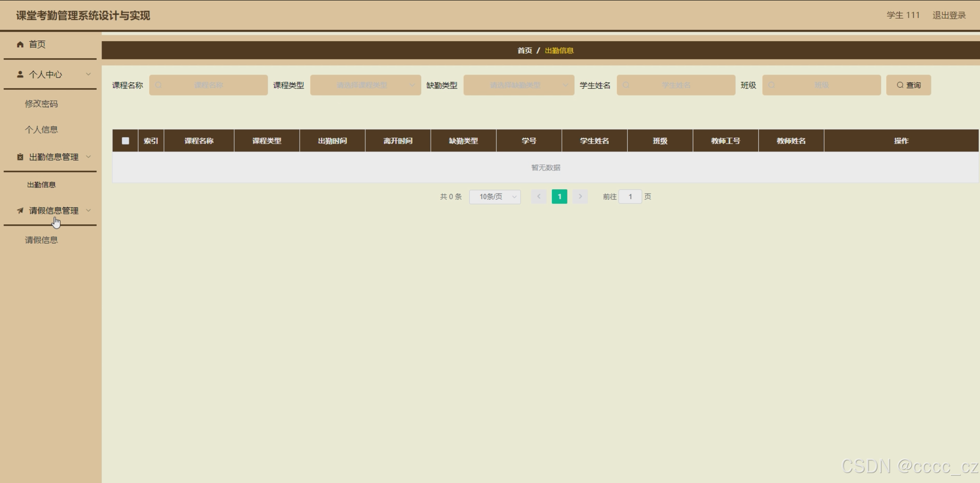Open the 请假信息 submenu item
980x483 pixels.
pyautogui.click(x=41, y=240)
